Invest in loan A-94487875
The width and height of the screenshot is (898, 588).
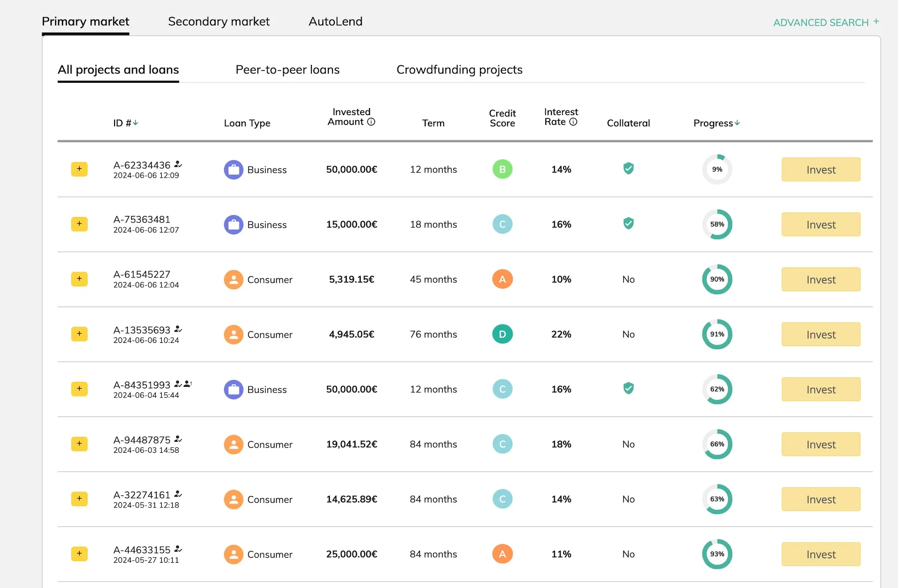coord(821,444)
